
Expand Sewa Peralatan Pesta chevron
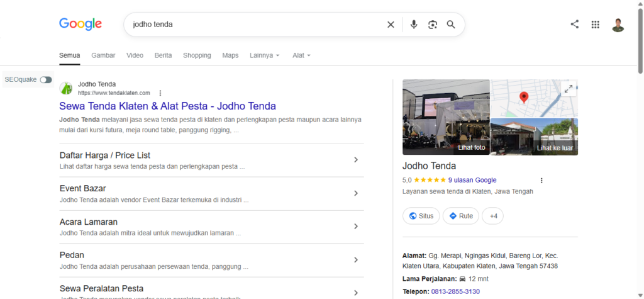356,293
